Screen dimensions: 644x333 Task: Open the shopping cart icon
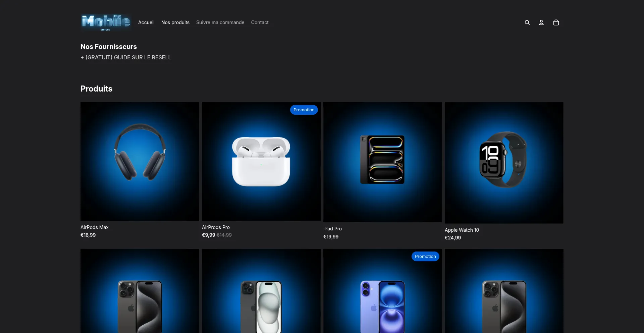tap(556, 22)
